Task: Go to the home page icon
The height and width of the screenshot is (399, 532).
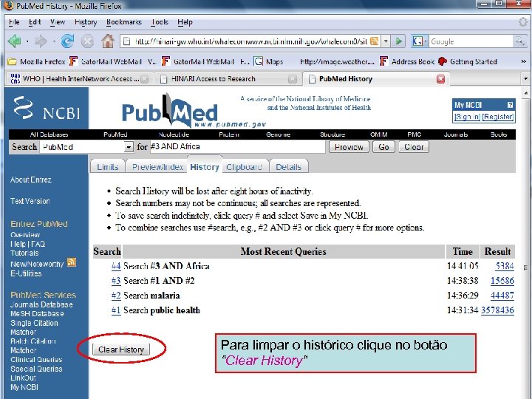Action: (108, 41)
